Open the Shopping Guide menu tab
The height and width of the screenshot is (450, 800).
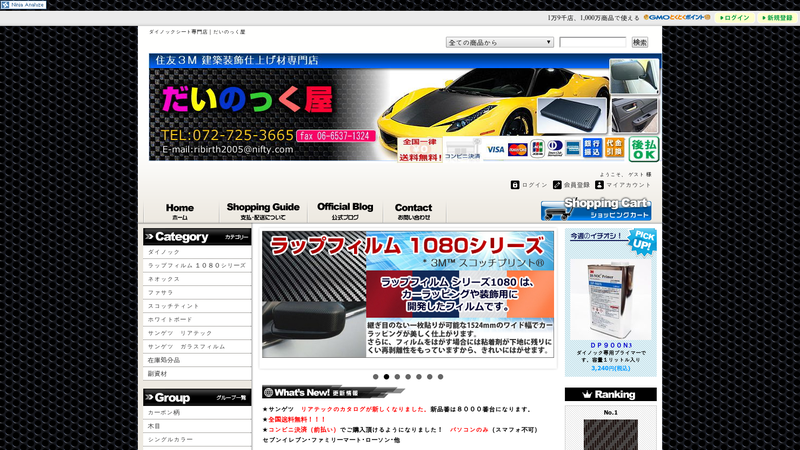click(263, 211)
